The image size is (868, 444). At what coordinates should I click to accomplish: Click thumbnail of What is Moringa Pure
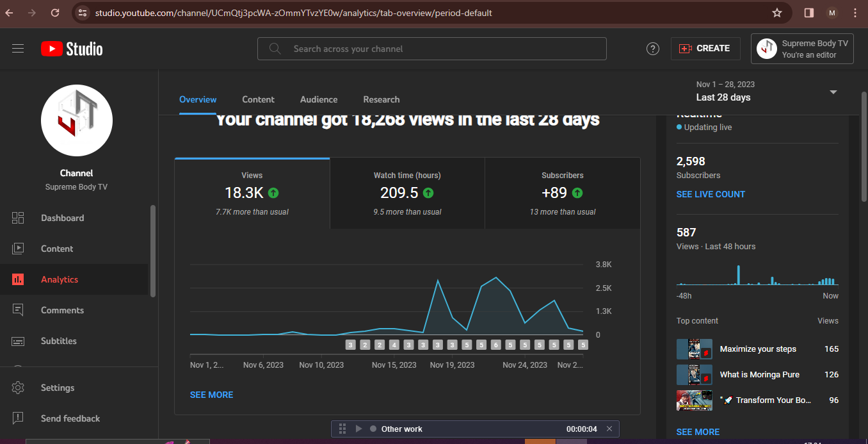click(x=695, y=375)
